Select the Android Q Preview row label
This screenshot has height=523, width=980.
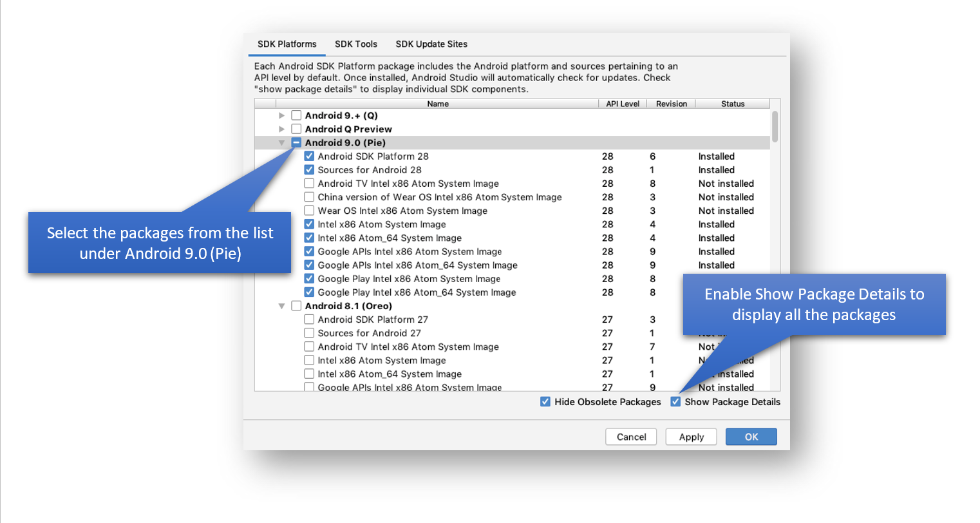pyautogui.click(x=348, y=129)
